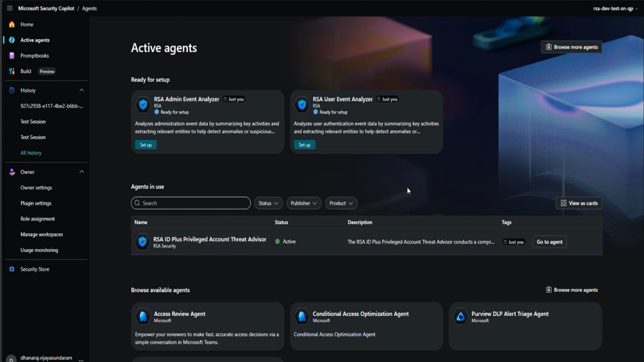Screen dimensions: 644x362
Task: Open the hamburger navigation menu
Action: 10,9
